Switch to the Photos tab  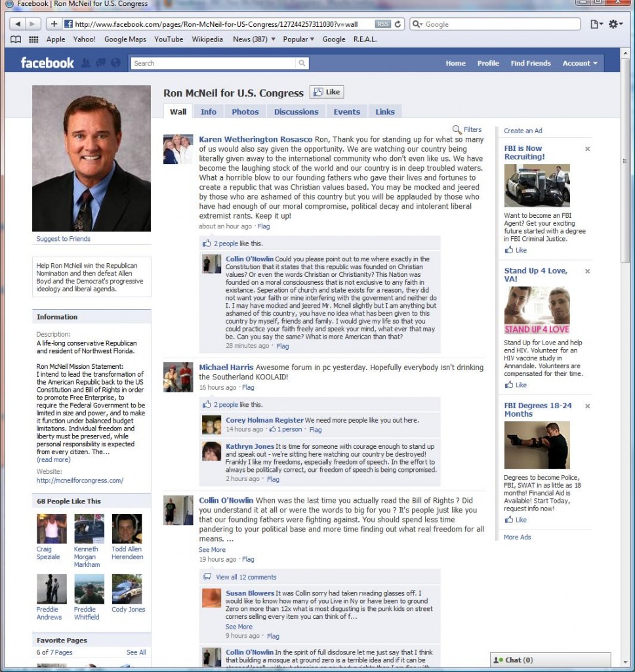[245, 112]
